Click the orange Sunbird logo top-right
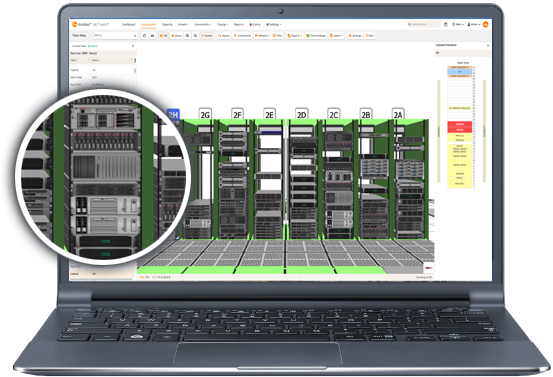Screen dimensions: 553x377 [x=486, y=24]
